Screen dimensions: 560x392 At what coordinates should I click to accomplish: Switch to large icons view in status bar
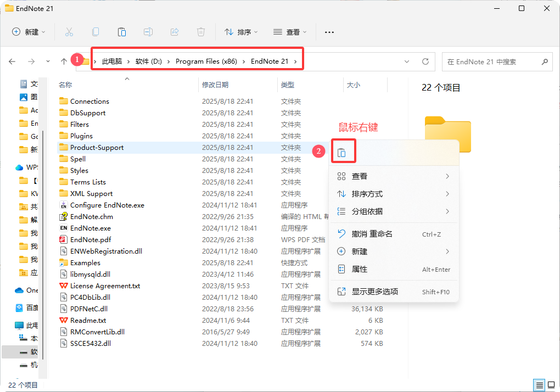[551, 385]
